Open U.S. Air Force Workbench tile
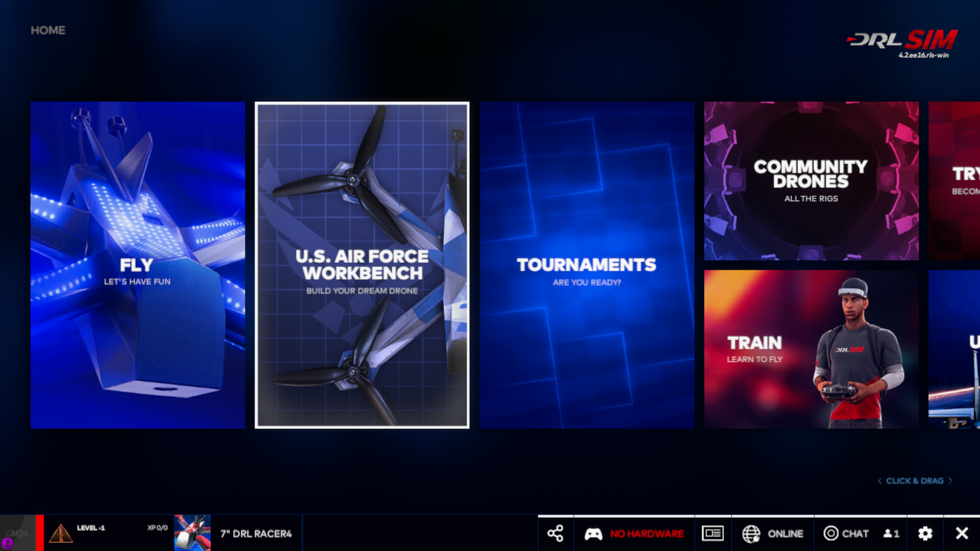 click(x=362, y=265)
